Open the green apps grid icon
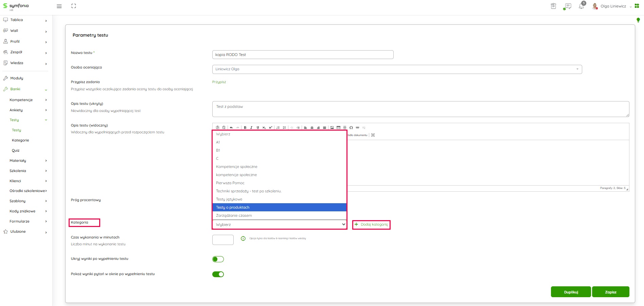The height and width of the screenshot is (306, 644). click(637, 6)
